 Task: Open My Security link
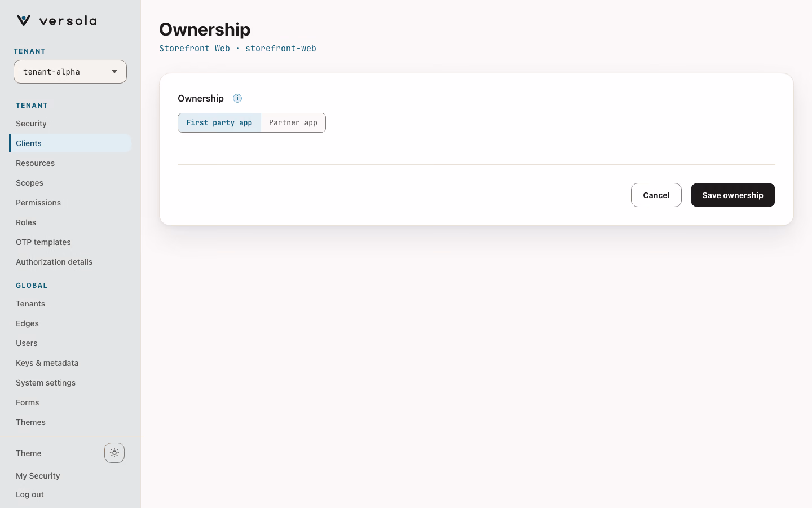coord(38,476)
